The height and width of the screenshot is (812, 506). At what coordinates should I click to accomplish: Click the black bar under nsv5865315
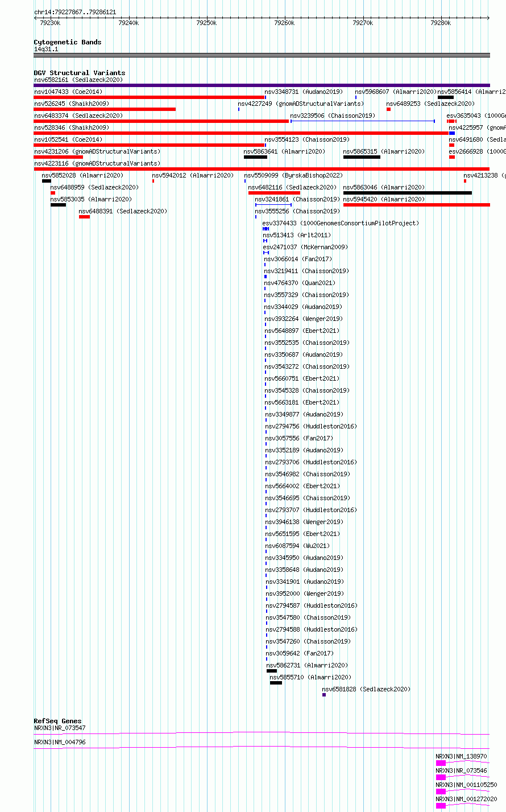tap(362, 157)
